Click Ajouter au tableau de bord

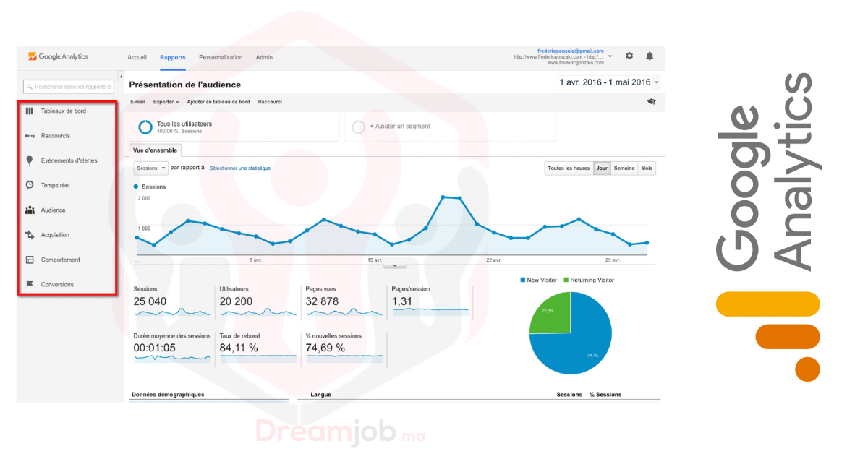click(218, 102)
